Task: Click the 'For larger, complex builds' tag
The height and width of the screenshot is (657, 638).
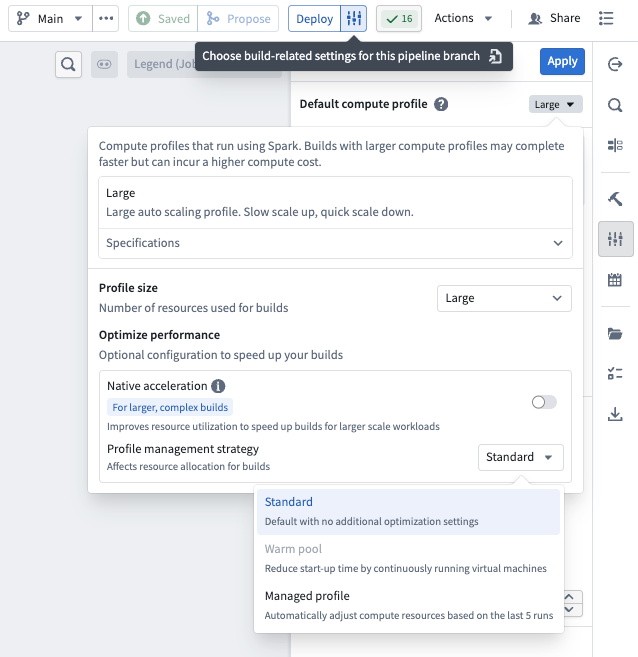Action: click(170, 407)
